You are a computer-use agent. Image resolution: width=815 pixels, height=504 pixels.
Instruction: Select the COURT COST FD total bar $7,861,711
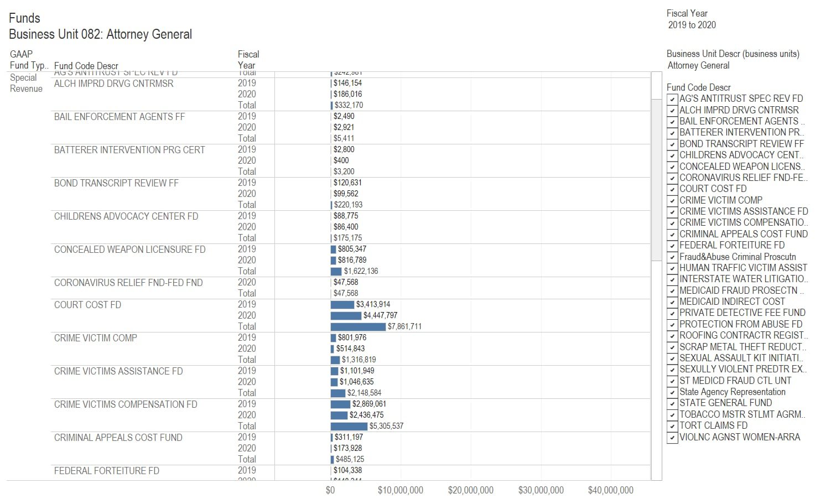357,326
